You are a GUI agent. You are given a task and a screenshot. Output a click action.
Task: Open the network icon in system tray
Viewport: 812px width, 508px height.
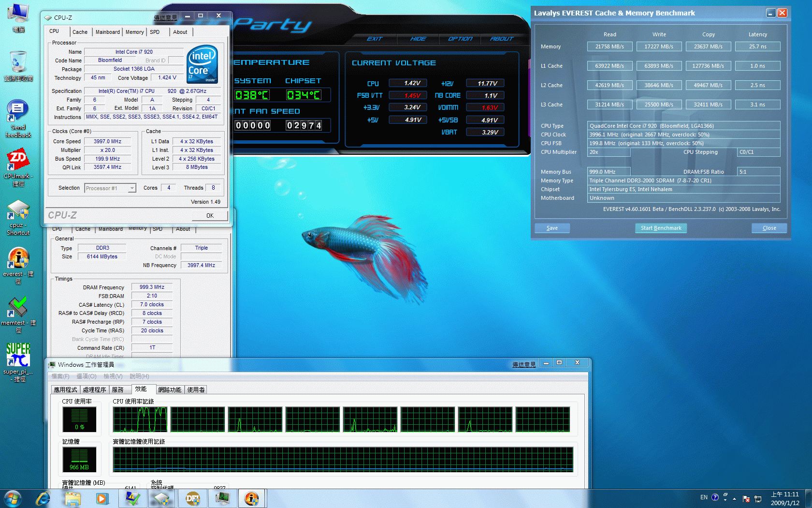(758, 499)
